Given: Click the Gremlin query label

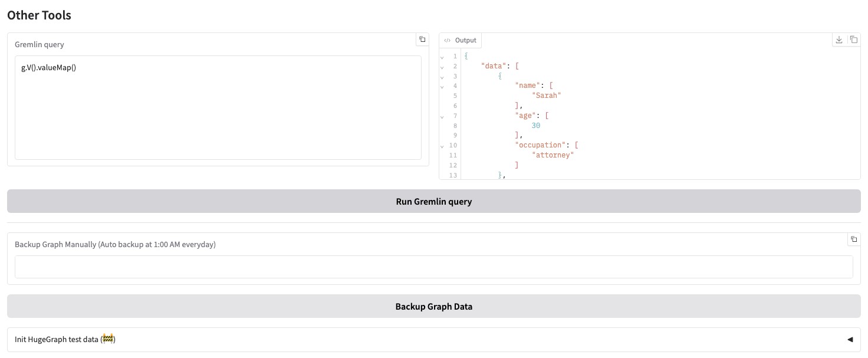Looking at the screenshot, I should [40, 45].
